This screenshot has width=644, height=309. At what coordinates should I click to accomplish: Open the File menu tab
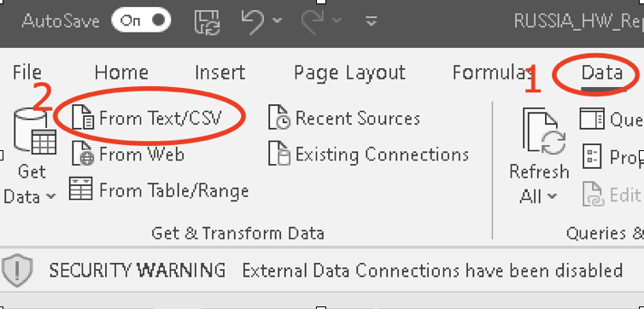tap(26, 73)
